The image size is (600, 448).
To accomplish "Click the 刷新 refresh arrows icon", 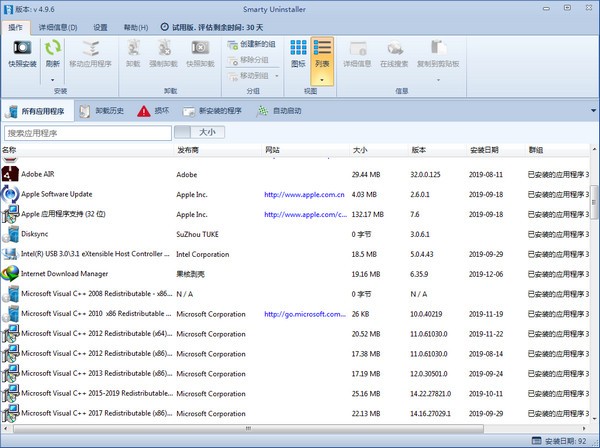I will point(52,48).
